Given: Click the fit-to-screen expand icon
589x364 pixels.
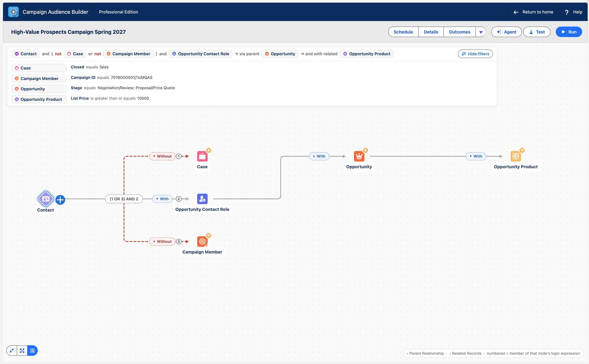Looking at the screenshot, I should coord(22,351).
